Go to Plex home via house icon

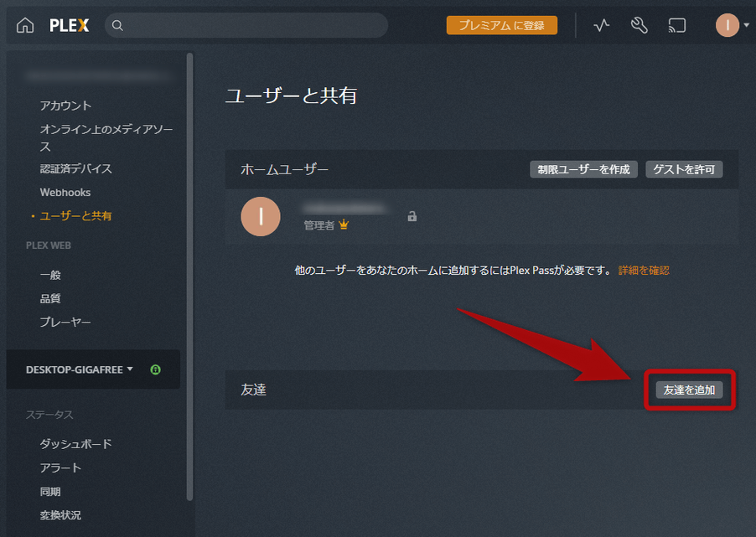pos(25,25)
